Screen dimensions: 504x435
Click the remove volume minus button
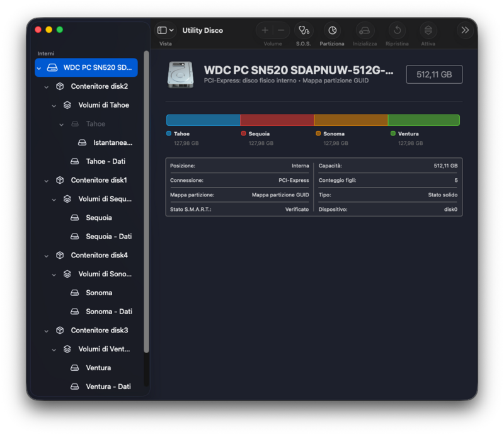(281, 30)
